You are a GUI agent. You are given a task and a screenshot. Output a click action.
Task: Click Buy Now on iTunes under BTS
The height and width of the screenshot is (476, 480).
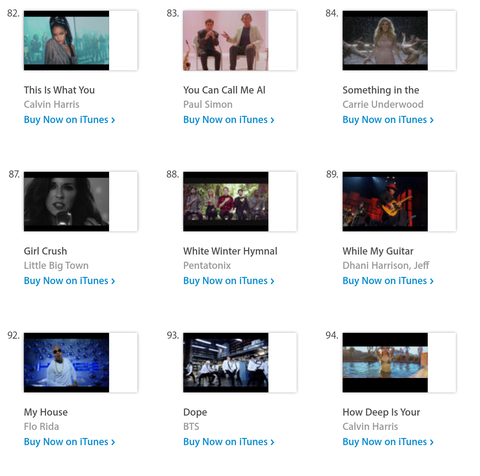229,442
